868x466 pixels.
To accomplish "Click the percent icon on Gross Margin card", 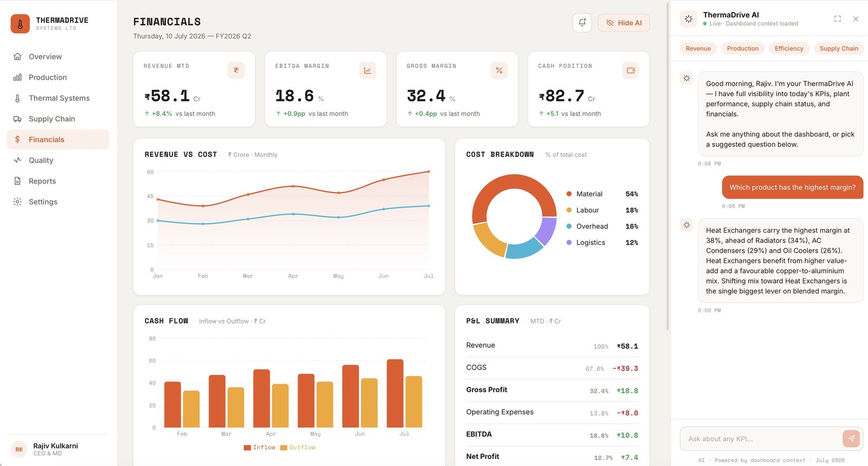I will (x=499, y=70).
